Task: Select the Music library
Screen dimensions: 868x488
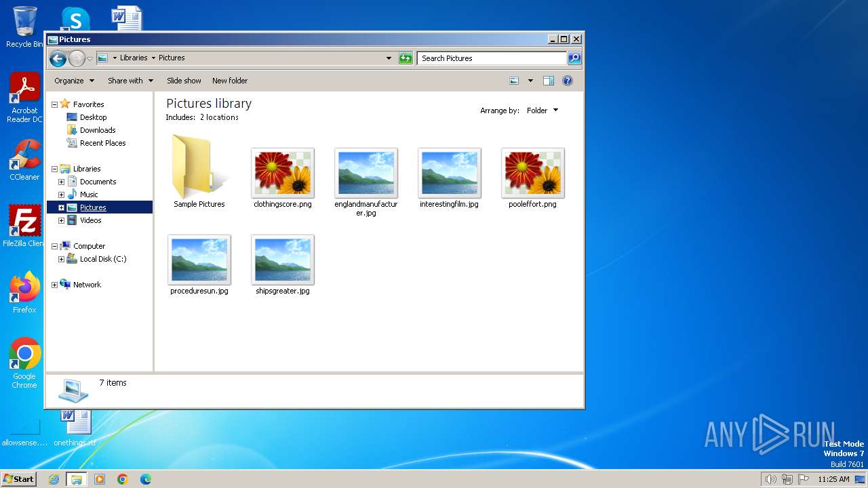Action: (x=89, y=195)
